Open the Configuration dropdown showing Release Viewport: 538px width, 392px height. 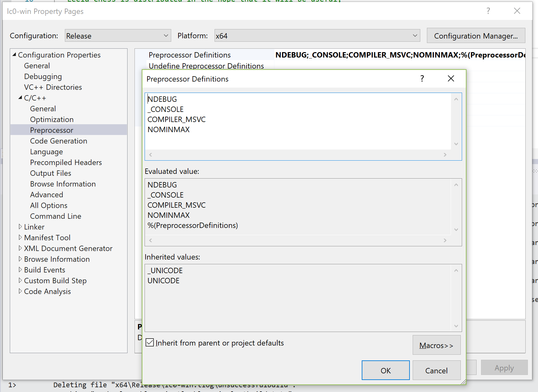pos(166,35)
